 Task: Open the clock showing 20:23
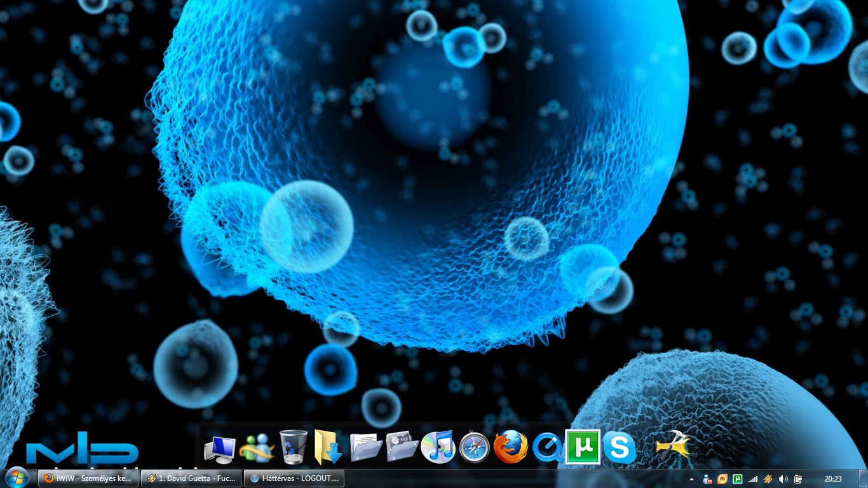832,479
